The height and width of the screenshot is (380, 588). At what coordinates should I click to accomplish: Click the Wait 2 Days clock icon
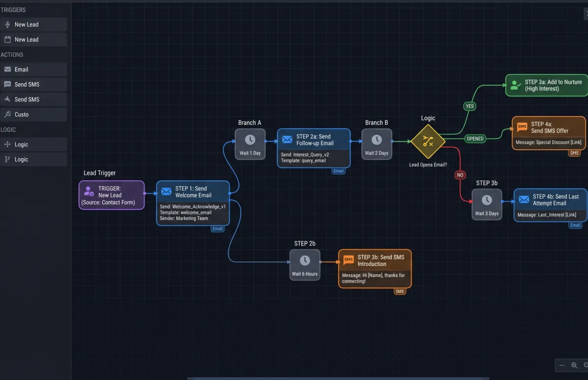377,140
